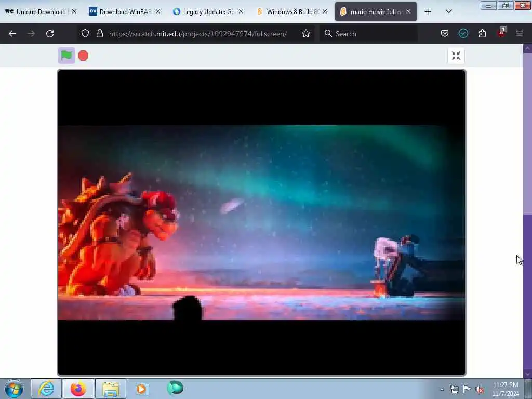532x399 pixels.
Task: Go back to the previous page
Action: pos(12,34)
